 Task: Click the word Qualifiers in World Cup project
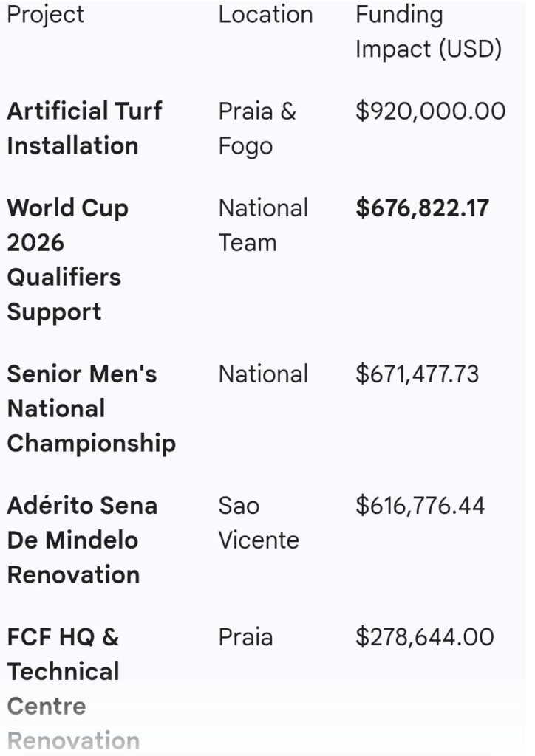click(64, 277)
